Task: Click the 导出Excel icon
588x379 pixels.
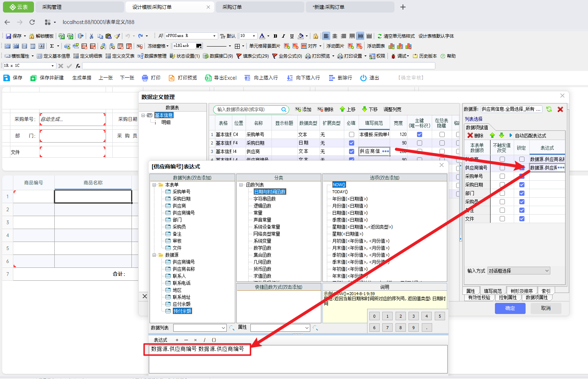Action: pos(208,78)
